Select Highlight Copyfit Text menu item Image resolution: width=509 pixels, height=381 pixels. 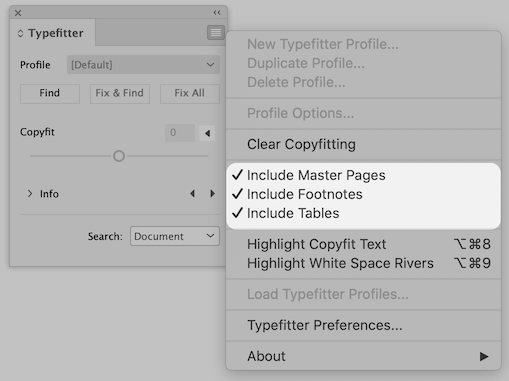[363, 244]
